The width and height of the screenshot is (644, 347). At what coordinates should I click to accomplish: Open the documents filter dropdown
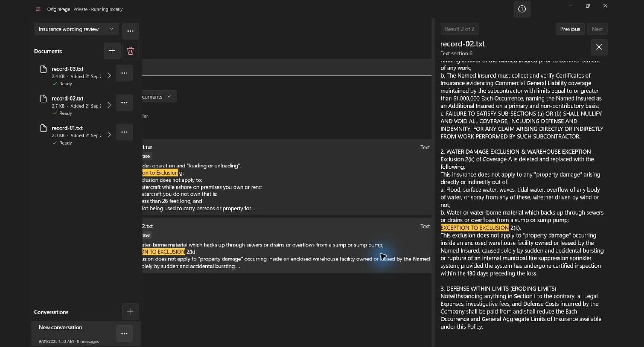(159, 97)
